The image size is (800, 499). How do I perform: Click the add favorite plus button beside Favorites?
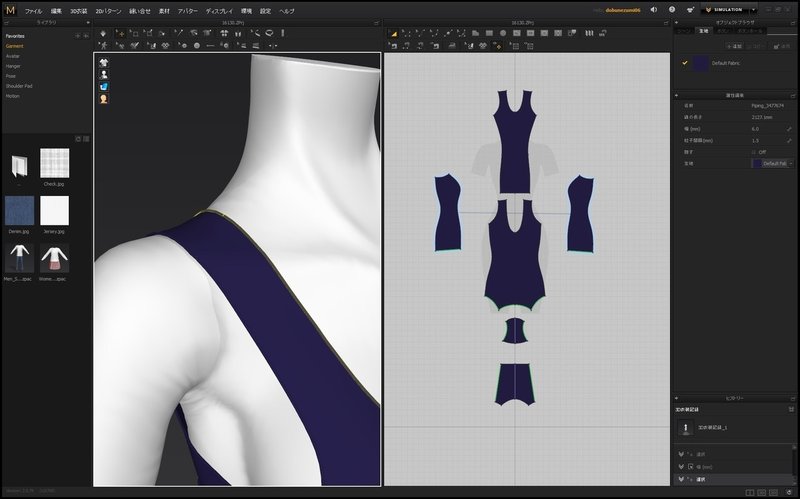78,36
